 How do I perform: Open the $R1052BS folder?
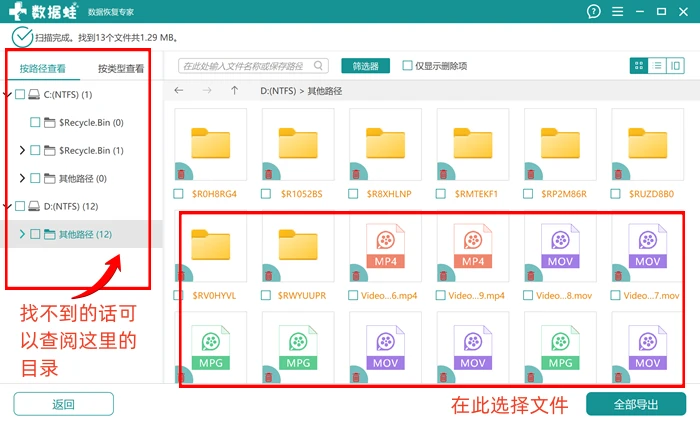298,144
